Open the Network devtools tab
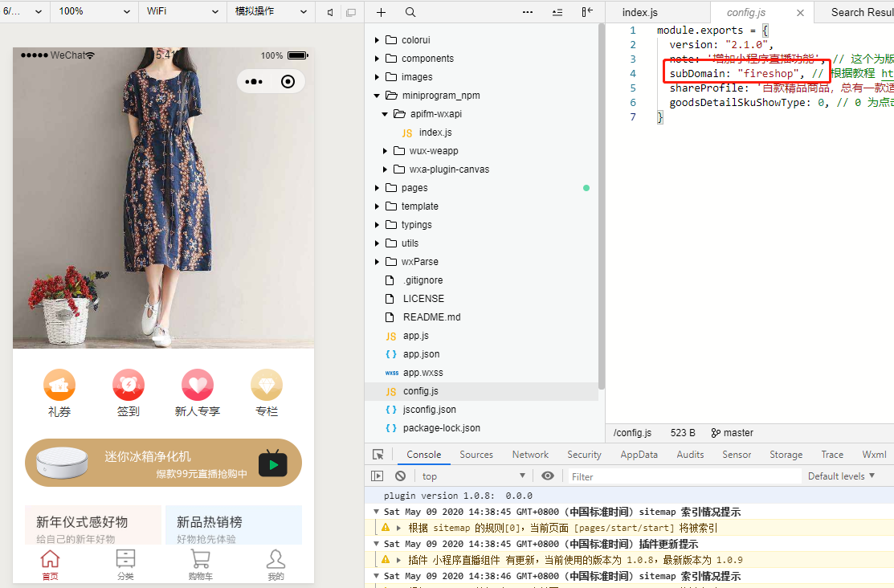Screen dimensions: 894x588 click(530, 455)
